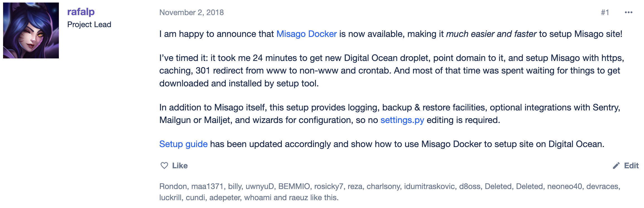Open Rondon's profile from likes list
The image size is (644, 208).
tap(173, 186)
